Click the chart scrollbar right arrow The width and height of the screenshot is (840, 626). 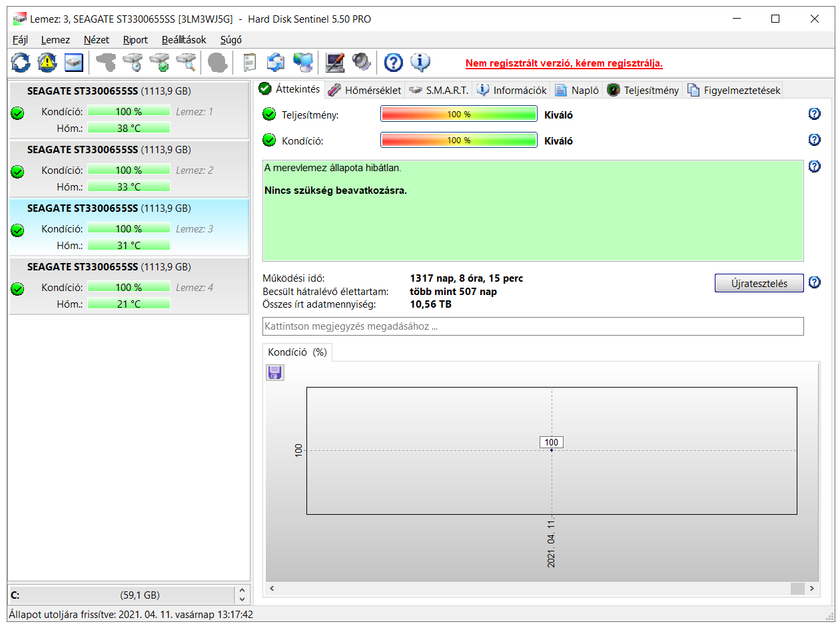pos(811,589)
